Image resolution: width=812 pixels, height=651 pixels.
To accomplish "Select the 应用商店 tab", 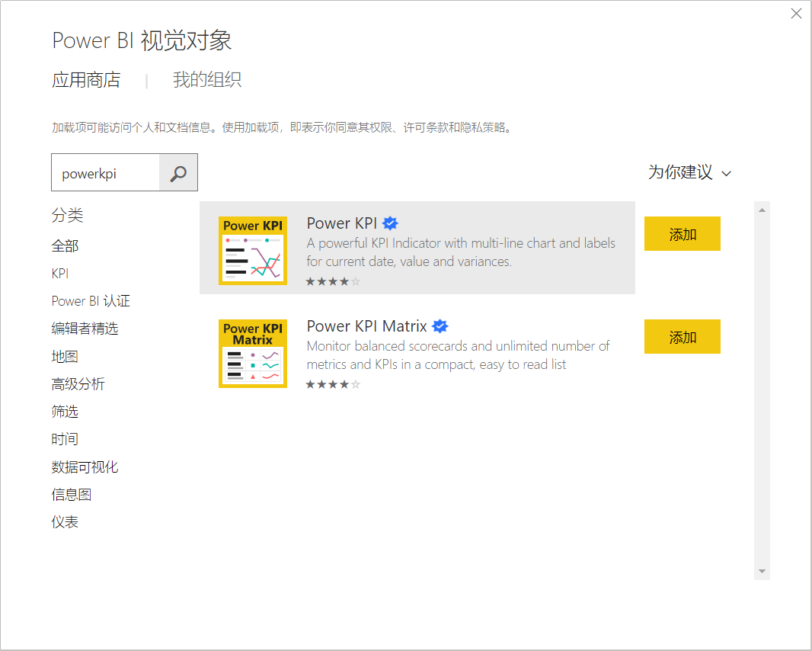I will (x=86, y=80).
